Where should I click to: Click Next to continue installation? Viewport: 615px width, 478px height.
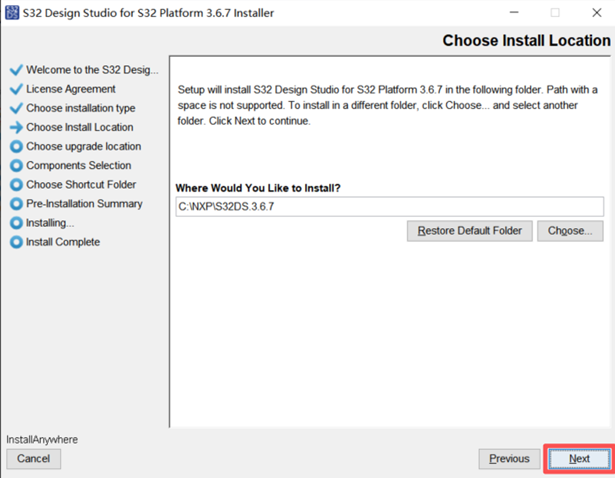(579, 458)
